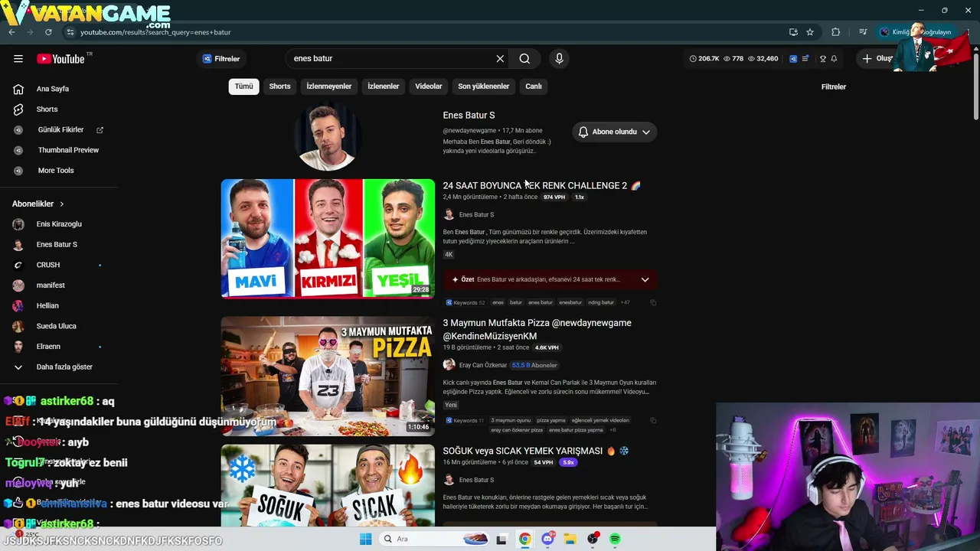Copy keywords for the Pizza video
This screenshot has height=551, width=980.
tap(653, 420)
